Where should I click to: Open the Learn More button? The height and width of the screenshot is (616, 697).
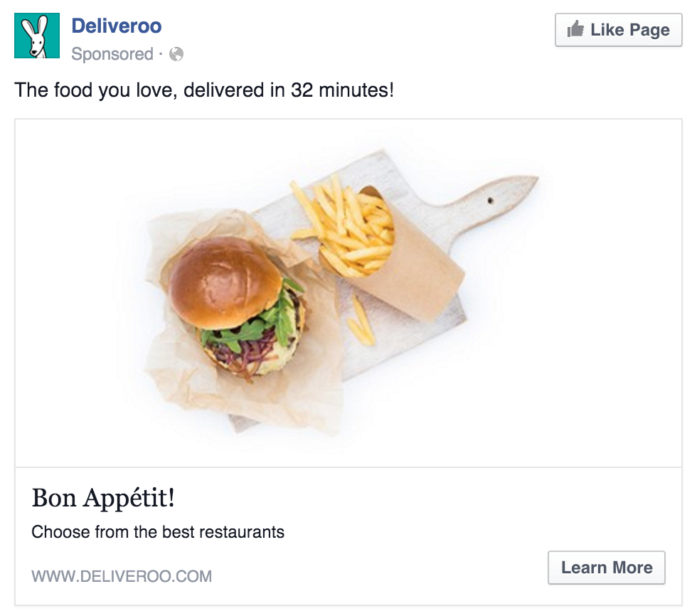pos(606,568)
